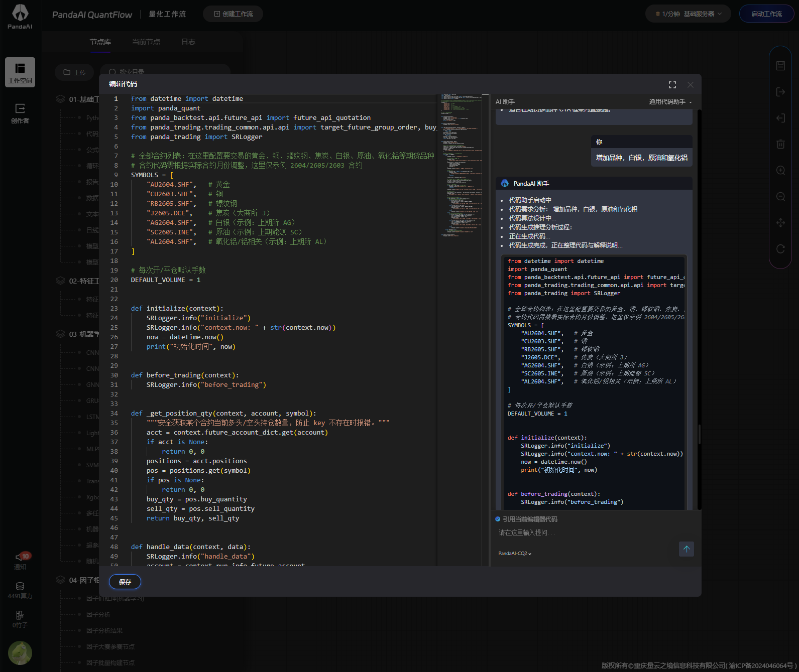Click the layers icon beside 04-因子相
This screenshot has height=672, width=799.
coord(61,580)
